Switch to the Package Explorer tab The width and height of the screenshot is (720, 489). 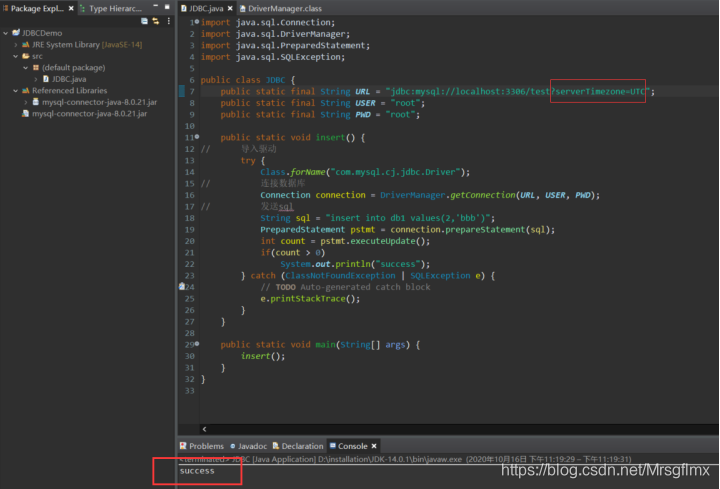coord(37,8)
